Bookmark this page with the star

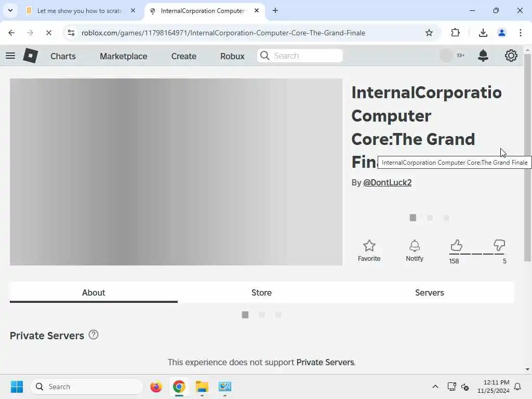coord(429,33)
